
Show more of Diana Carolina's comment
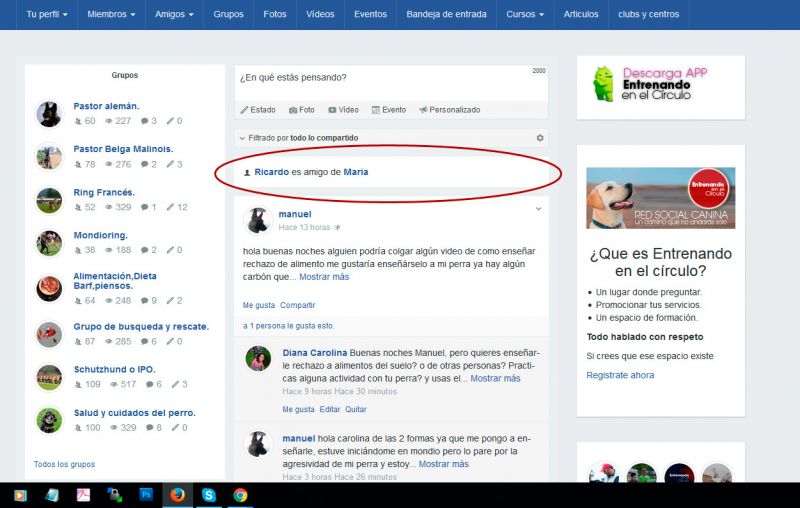pos(495,378)
